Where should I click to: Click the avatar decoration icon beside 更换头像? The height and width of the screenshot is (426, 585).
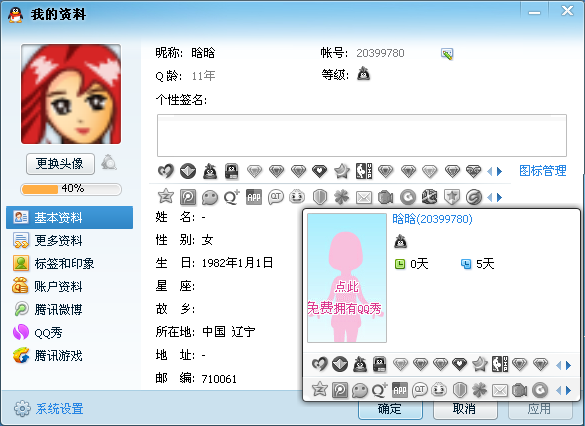click(109, 163)
